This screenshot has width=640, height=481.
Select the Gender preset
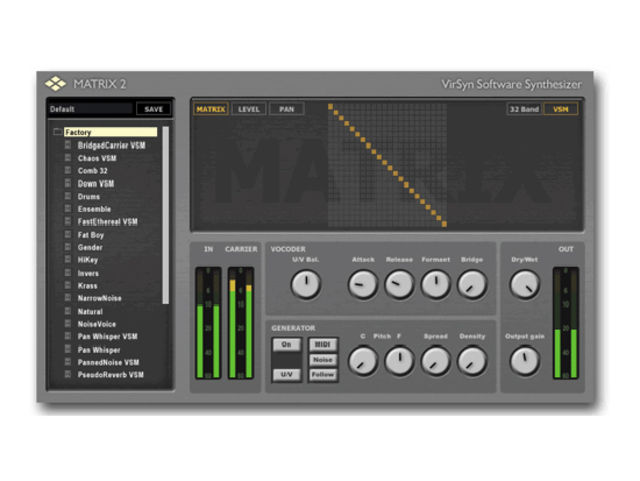(90, 247)
